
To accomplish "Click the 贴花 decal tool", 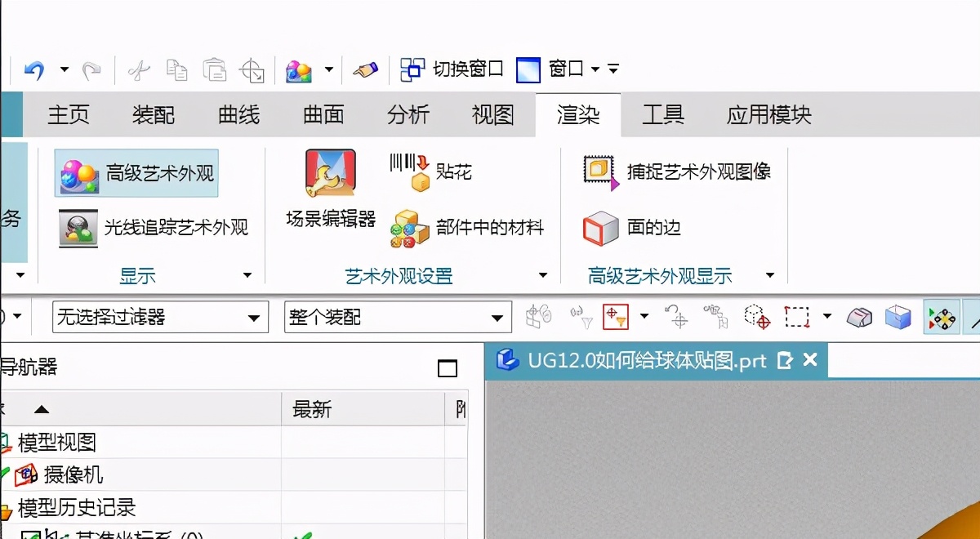I will 431,171.
